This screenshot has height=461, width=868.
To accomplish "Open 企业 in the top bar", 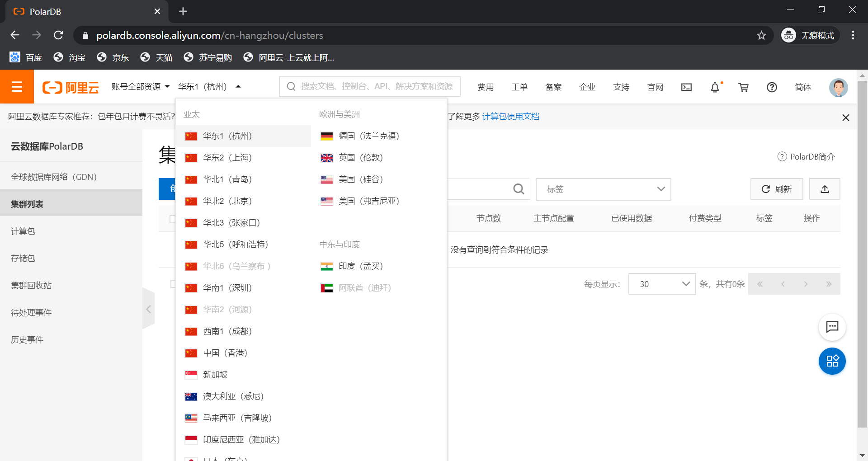I will coord(587,87).
